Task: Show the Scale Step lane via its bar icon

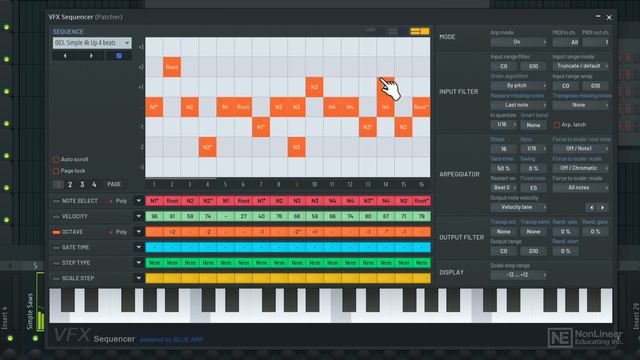Action: tap(56, 279)
